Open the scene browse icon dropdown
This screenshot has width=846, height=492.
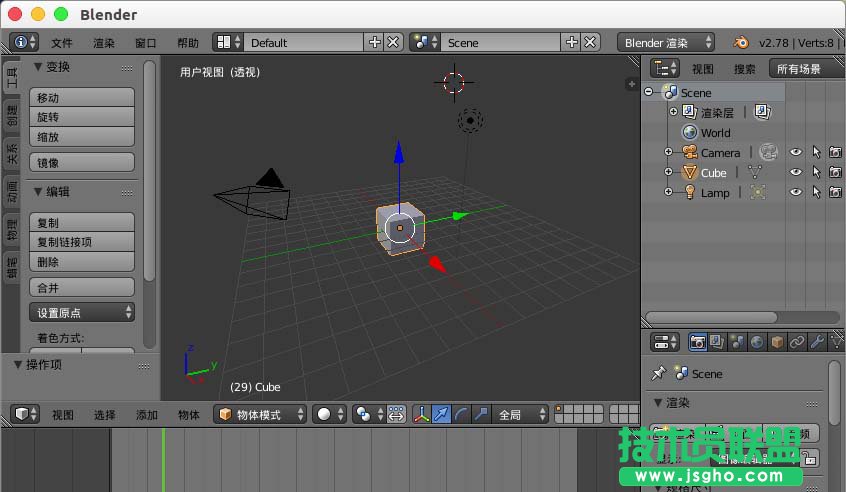coord(425,42)
